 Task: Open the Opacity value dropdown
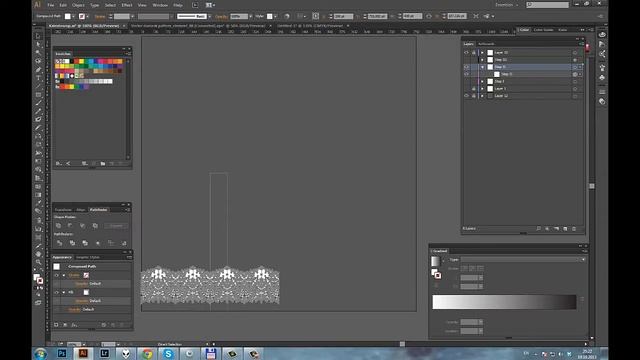pyautogui.click(x=250, y=16)
